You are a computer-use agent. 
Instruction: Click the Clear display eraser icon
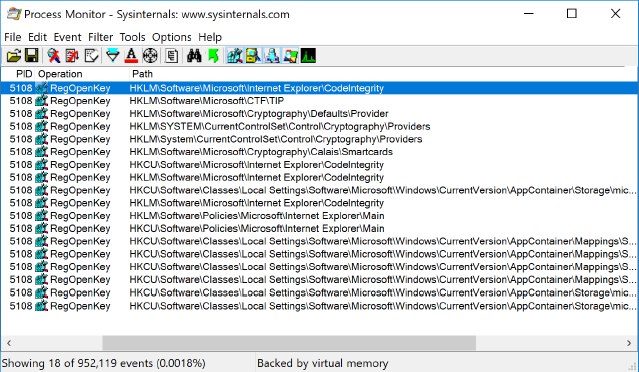(91, 55)
